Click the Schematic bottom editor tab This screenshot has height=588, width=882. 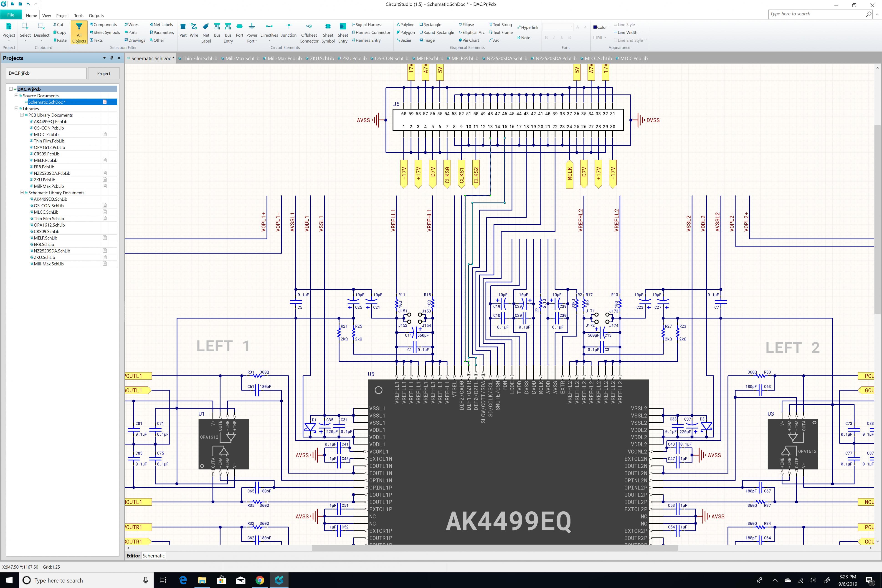(x=153, y=556)
